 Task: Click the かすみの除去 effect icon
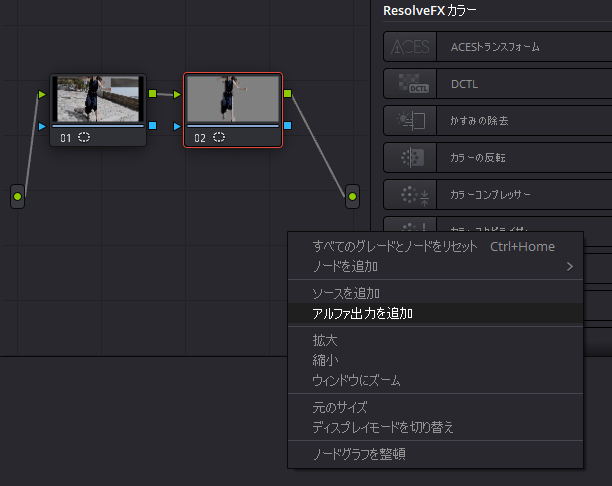tap(410, 121)
